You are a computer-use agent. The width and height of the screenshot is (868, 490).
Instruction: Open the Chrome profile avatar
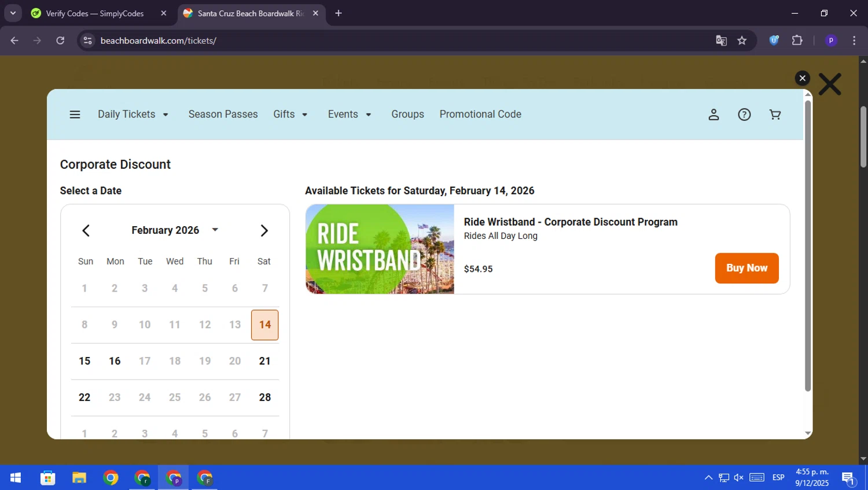tap(831, 40)
